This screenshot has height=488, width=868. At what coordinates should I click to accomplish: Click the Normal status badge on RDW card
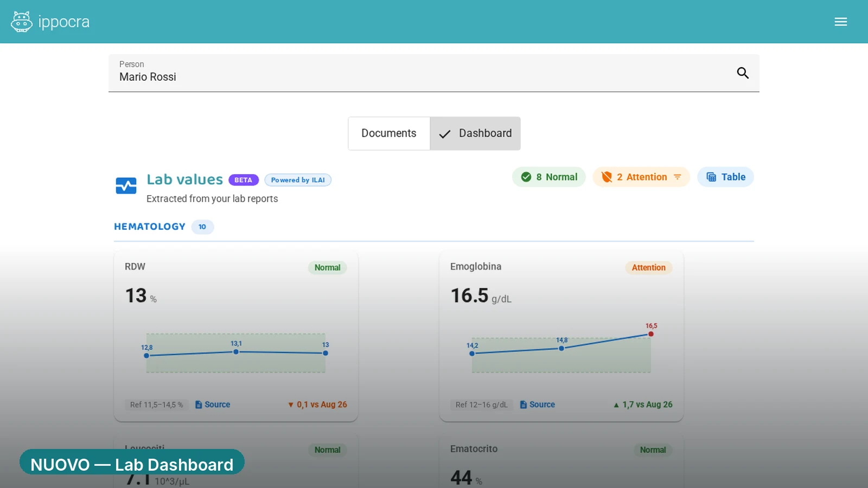click(328, 268)
